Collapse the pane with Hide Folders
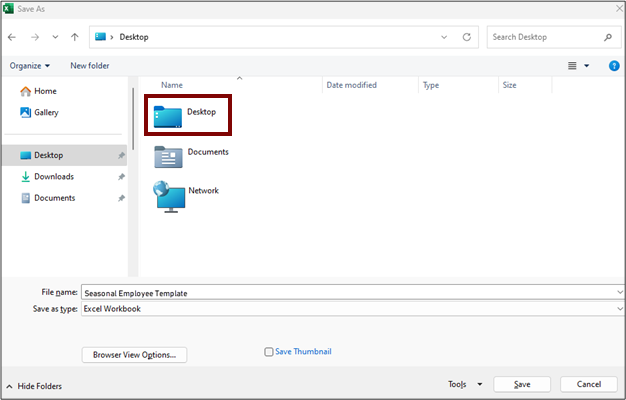This screenshot has height=400, width=626. 38,385
